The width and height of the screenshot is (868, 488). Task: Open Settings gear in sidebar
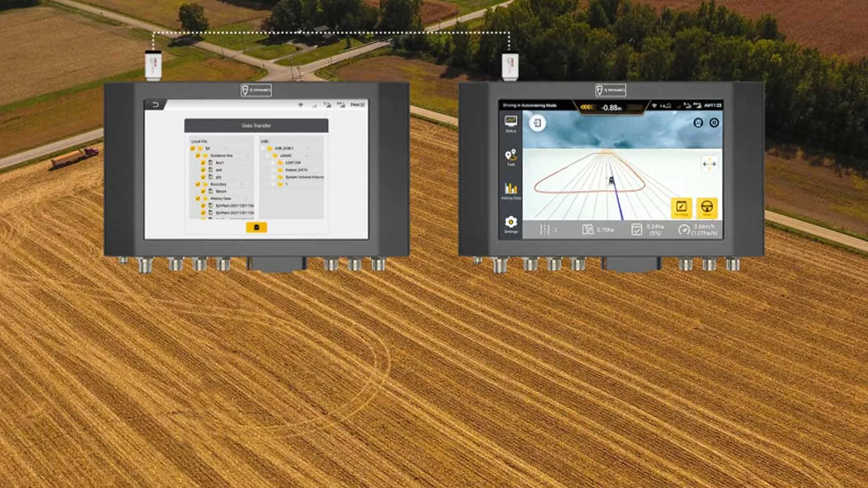[511, 222]
